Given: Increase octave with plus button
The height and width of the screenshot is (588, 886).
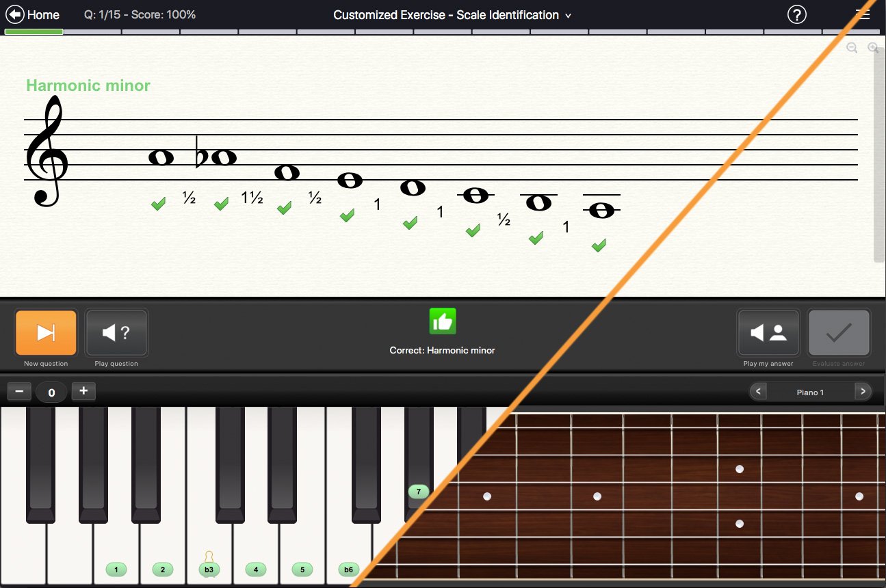Looking at the screenshot, I should [83, 392].
